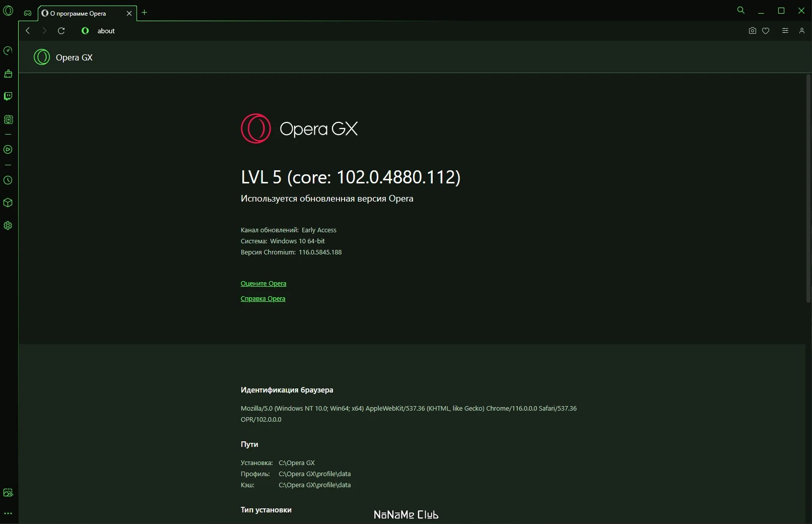Click the 'Пути' heading

pos(249,444)
